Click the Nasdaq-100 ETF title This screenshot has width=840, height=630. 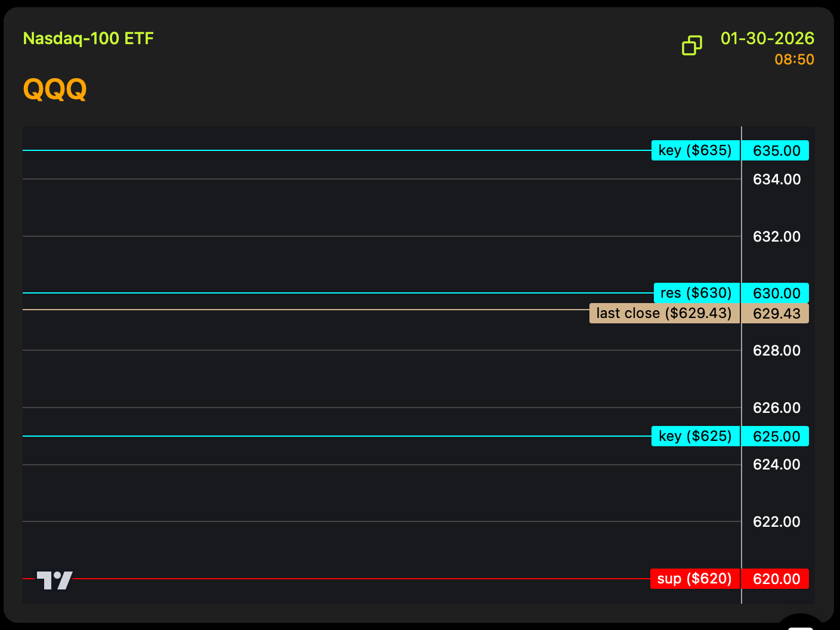coord(88,39)
